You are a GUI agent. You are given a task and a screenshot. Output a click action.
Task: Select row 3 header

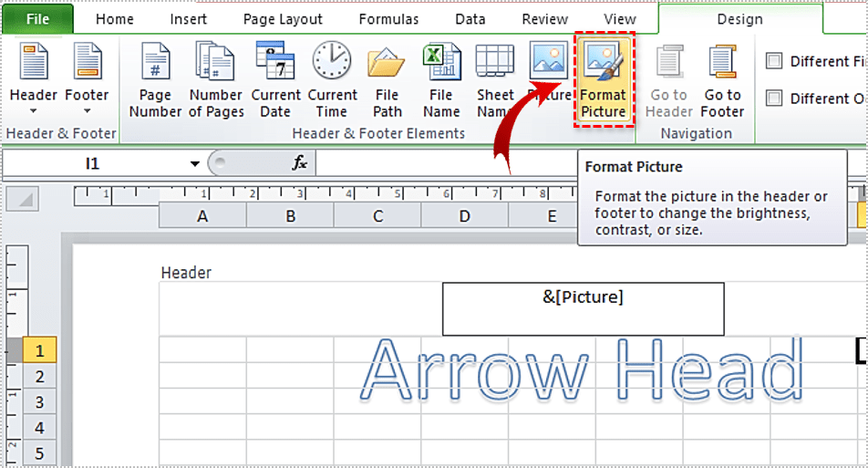pos(39,402)
